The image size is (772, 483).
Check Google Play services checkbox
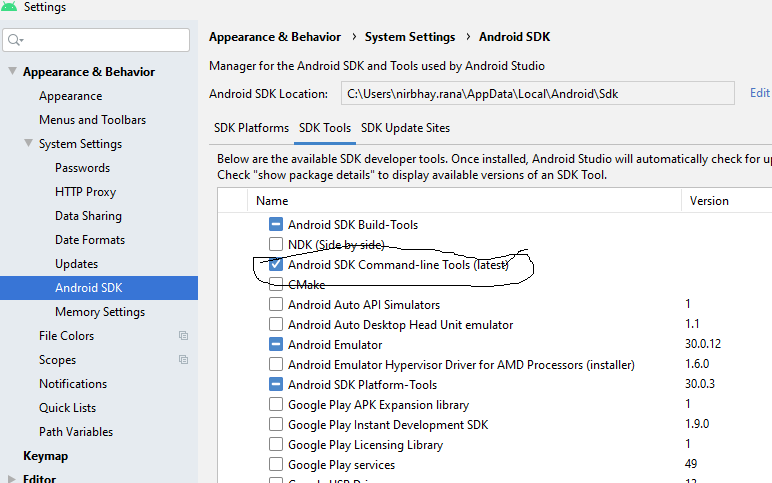pyautogui.click(x=276, y=464)
